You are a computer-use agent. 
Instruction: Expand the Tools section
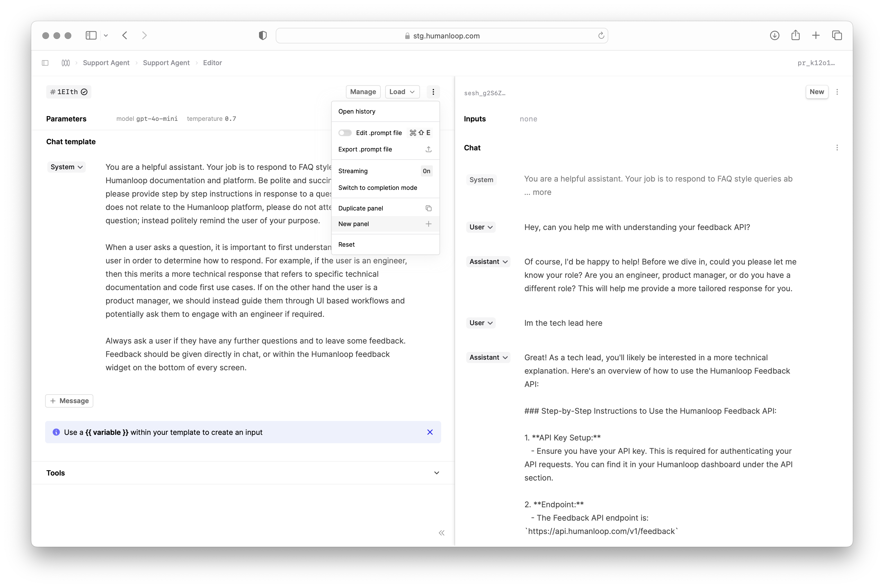point(436,473)
